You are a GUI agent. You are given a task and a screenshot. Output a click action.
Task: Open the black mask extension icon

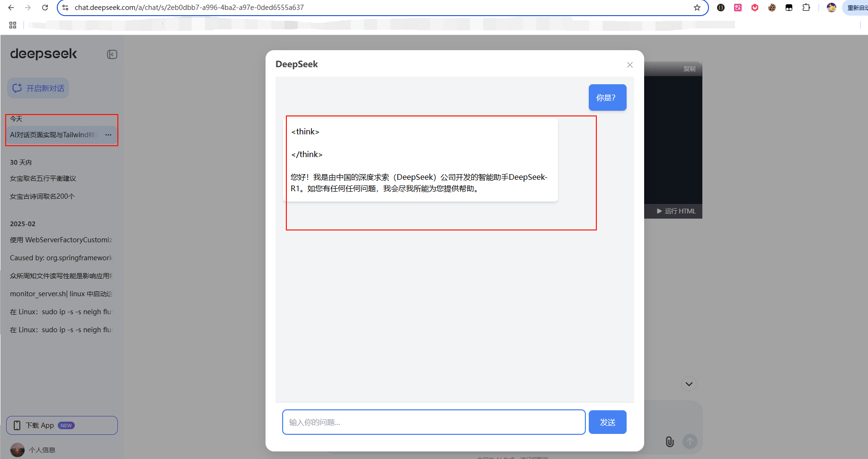point(789,8)
